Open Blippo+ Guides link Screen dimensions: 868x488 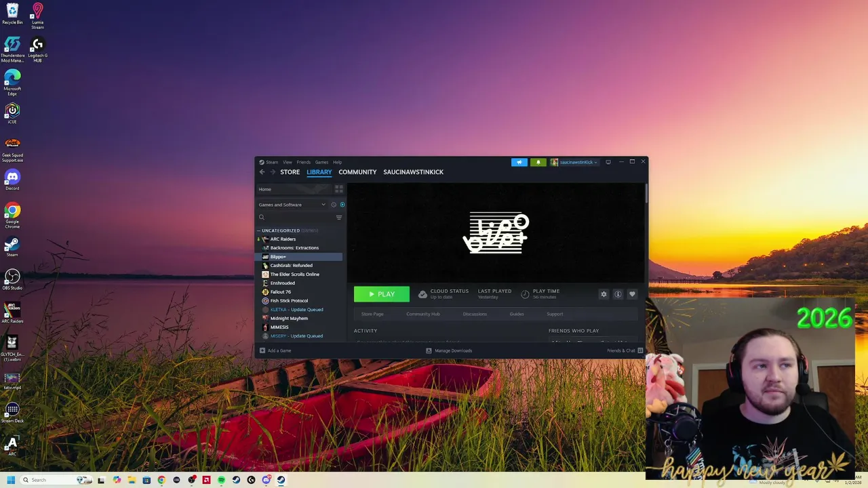517,314
